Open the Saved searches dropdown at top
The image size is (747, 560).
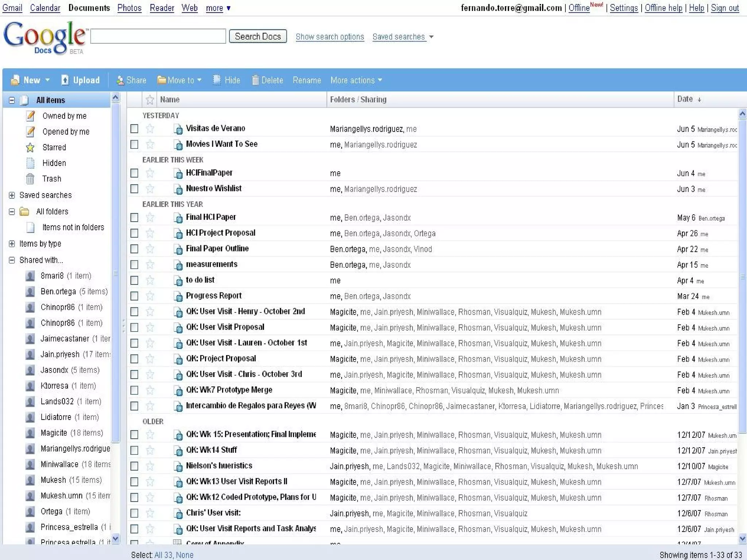(x=403, y=37)
